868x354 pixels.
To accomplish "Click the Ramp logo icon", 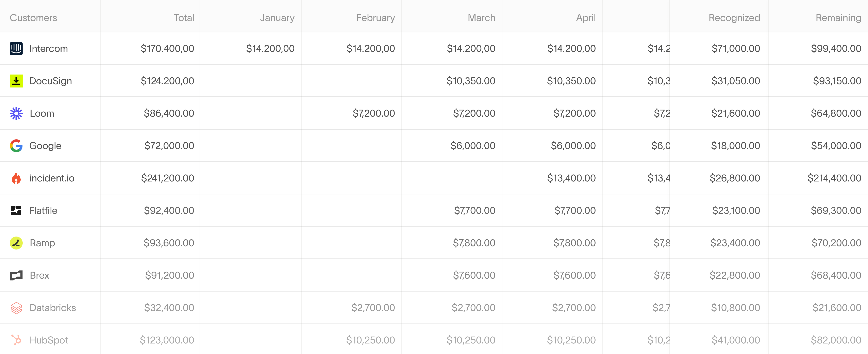I will click(x=16, y=243).
